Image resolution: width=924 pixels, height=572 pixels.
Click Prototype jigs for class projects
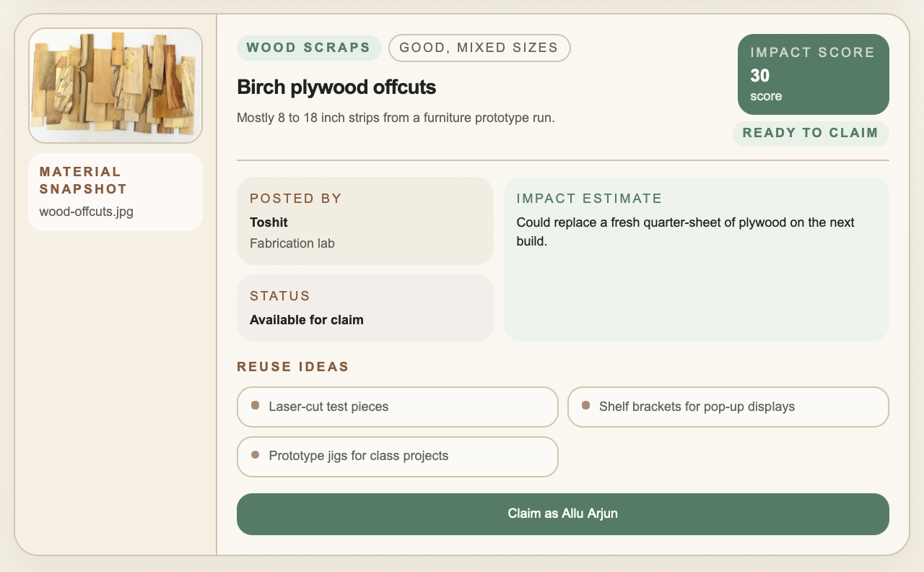pyautogui.click(x=358, y=456)
